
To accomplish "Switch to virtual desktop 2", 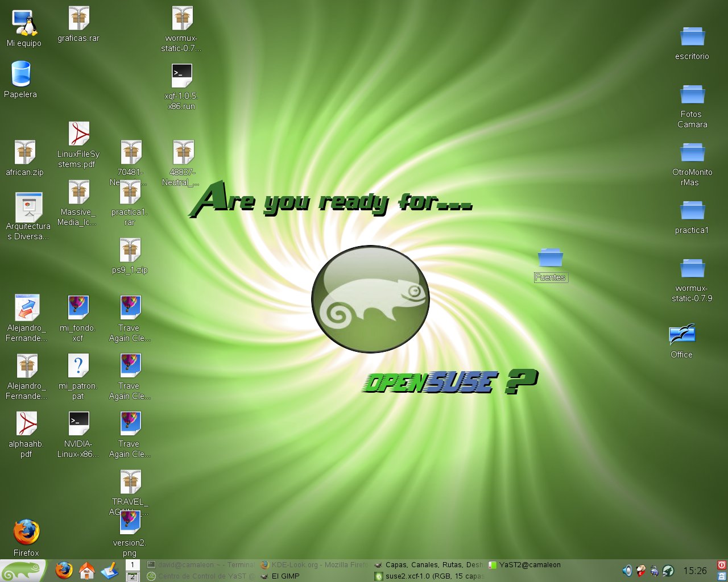I will tap(132, 576).
